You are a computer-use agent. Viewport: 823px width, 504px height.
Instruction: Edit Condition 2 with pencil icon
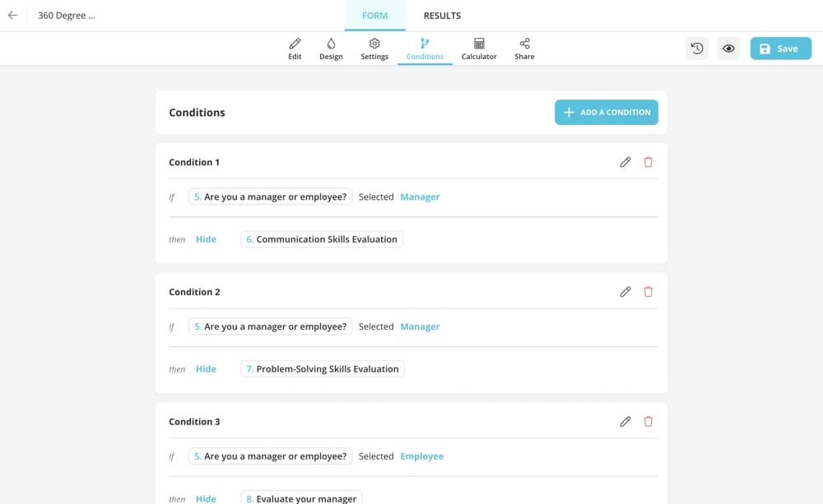625,292
